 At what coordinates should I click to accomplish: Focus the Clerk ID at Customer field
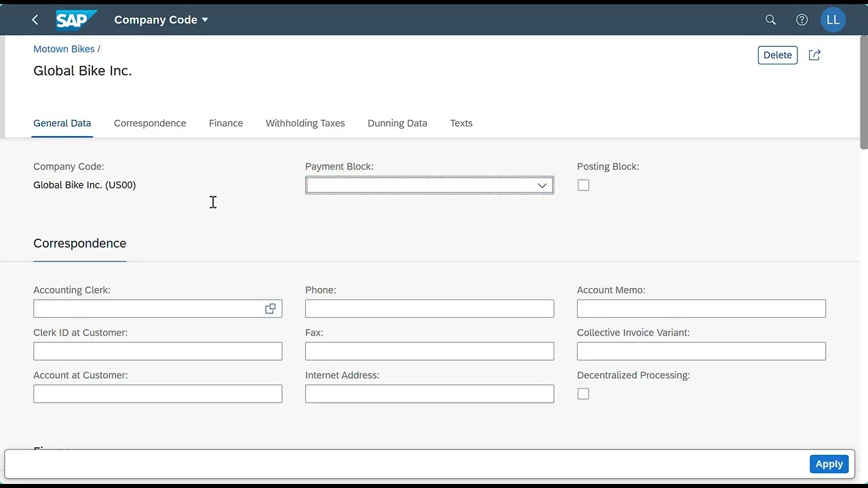157,351
